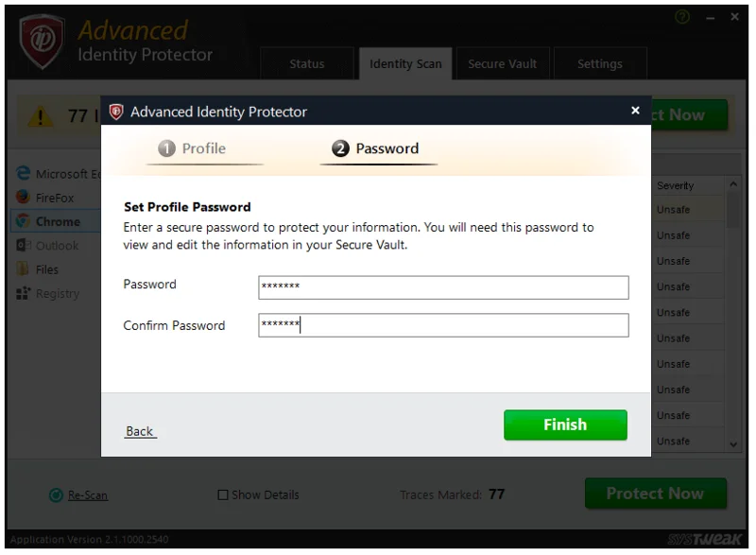This screenshot has width=756, height=555.
Task: Open the Outlook scan section
Action: coord(59,245)
